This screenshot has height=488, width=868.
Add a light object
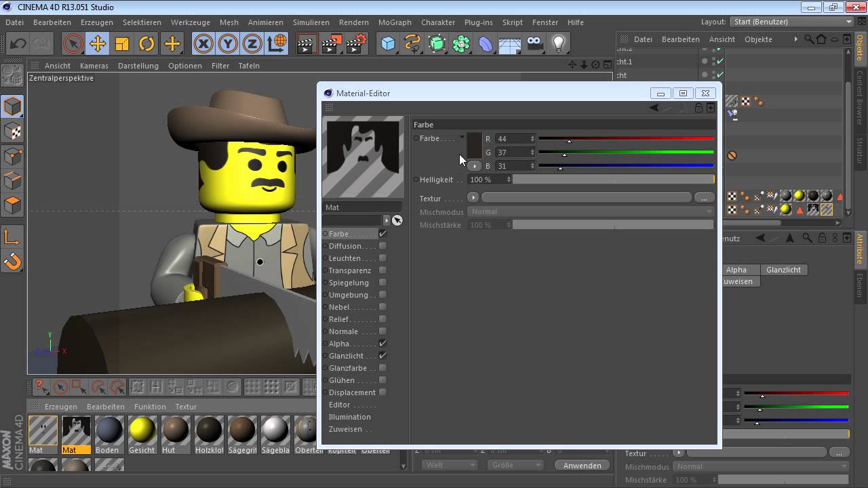(559, 44)
